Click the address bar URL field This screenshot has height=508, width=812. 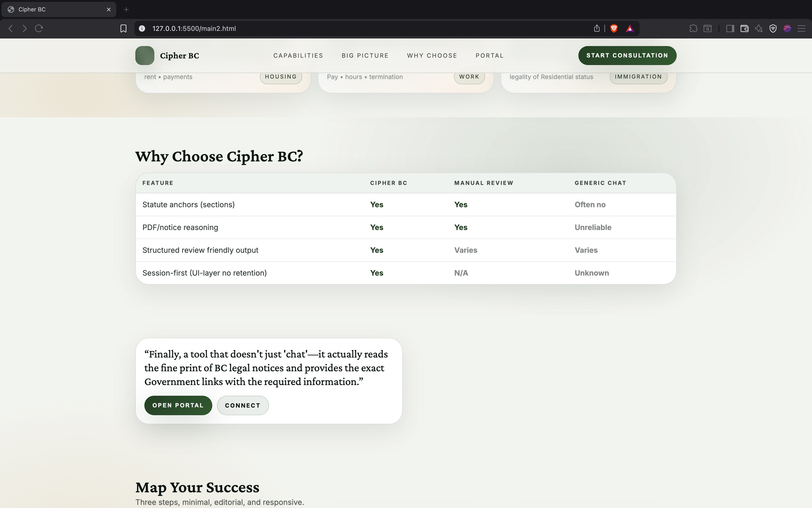[336, 28]
